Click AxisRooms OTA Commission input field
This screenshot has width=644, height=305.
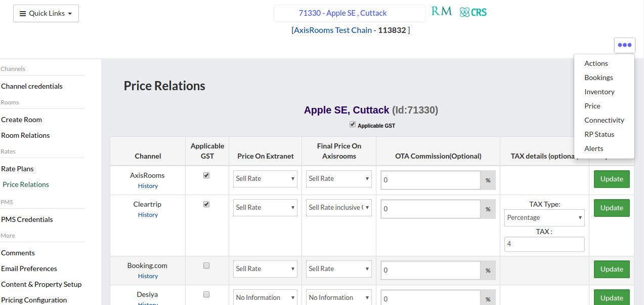(431, 180)
